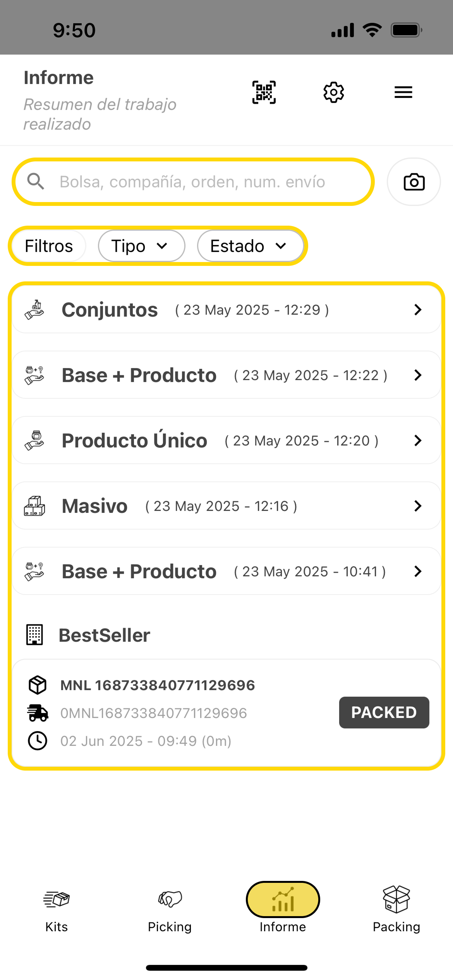The width and height of the screenshot is (453, 980).
Task: Expand the Tipo filter dropdown
Action: [141, 246]
